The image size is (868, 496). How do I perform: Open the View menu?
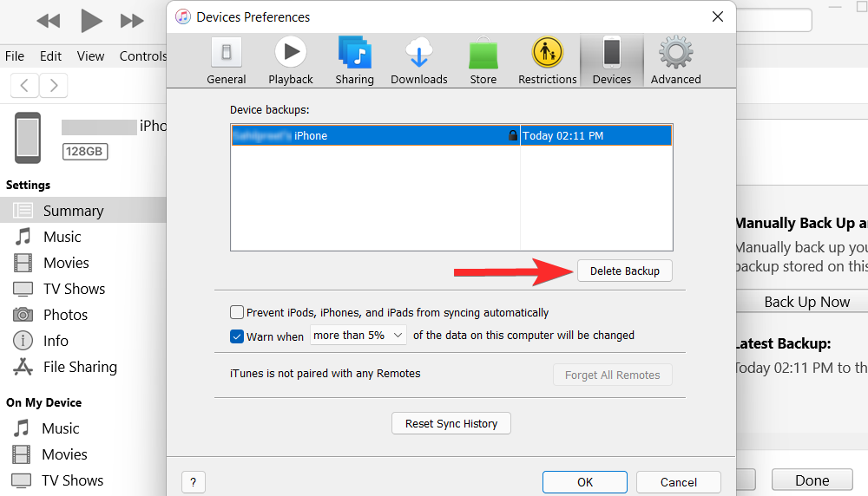click(x=90, y=56)
